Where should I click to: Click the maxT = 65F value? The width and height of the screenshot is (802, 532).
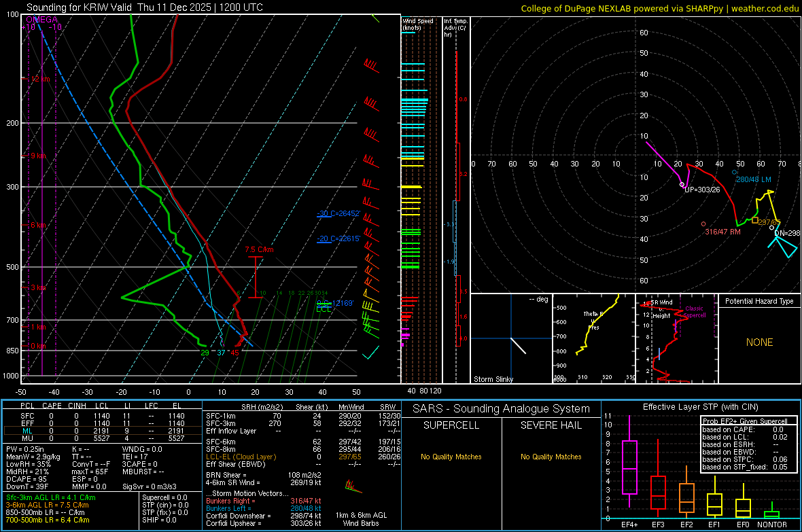click(90, 472)
